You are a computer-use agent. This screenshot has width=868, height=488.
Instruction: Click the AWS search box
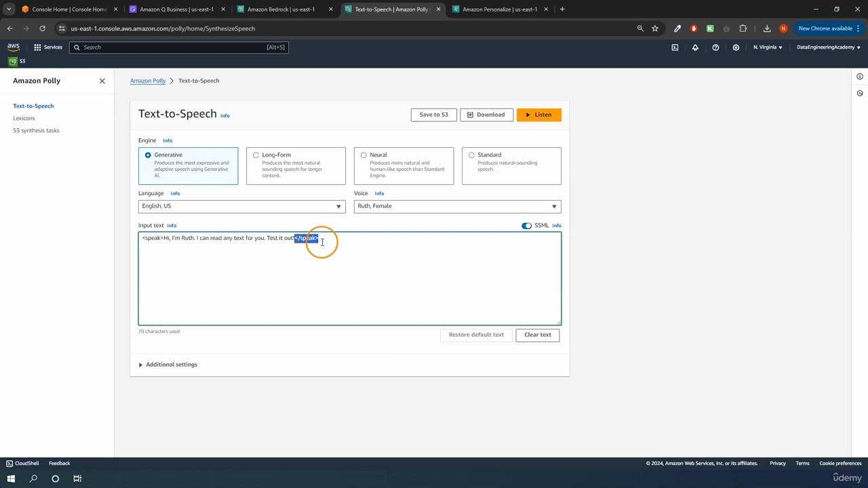click(x=178, y=47)
